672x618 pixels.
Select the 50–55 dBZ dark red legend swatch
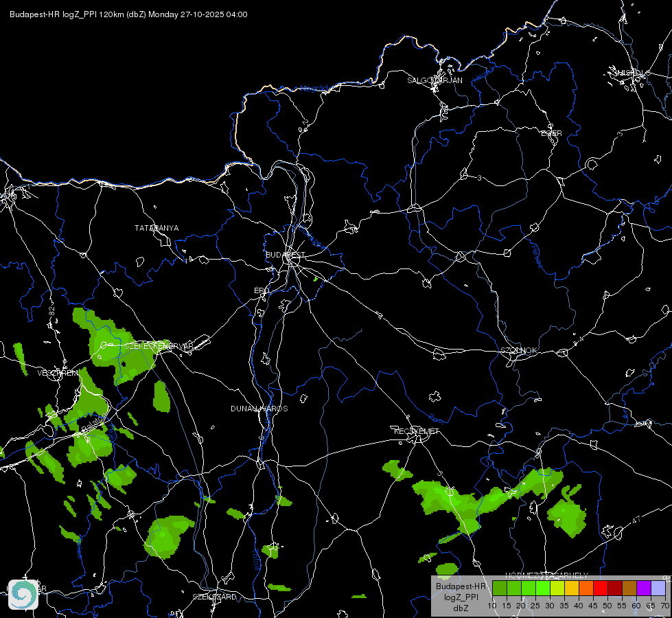[615, 588]
